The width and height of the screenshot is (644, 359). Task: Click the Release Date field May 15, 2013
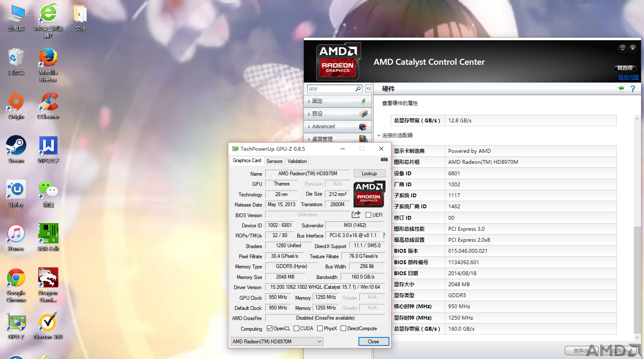[x=281, y=204]
